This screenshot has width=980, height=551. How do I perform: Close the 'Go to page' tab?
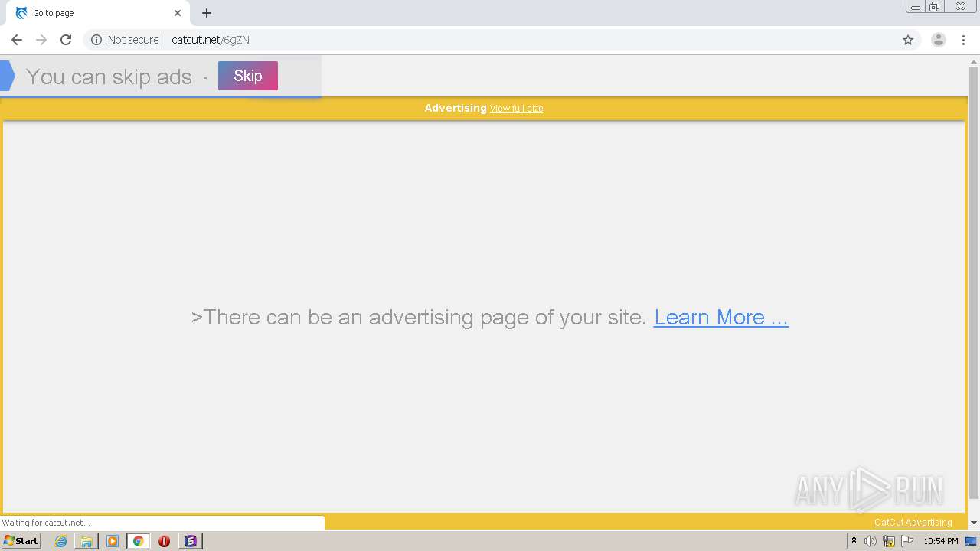(x=178, y=13)
